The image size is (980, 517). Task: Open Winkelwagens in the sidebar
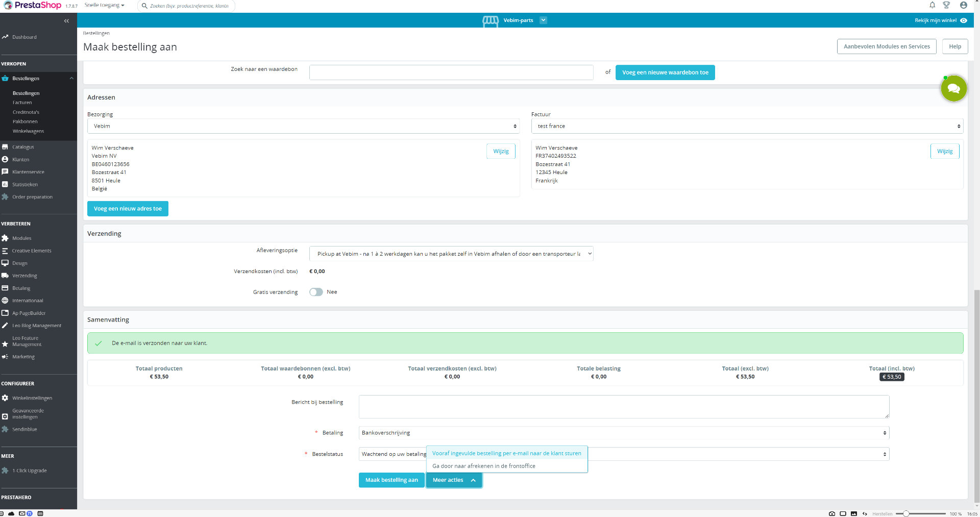[28, 131]
